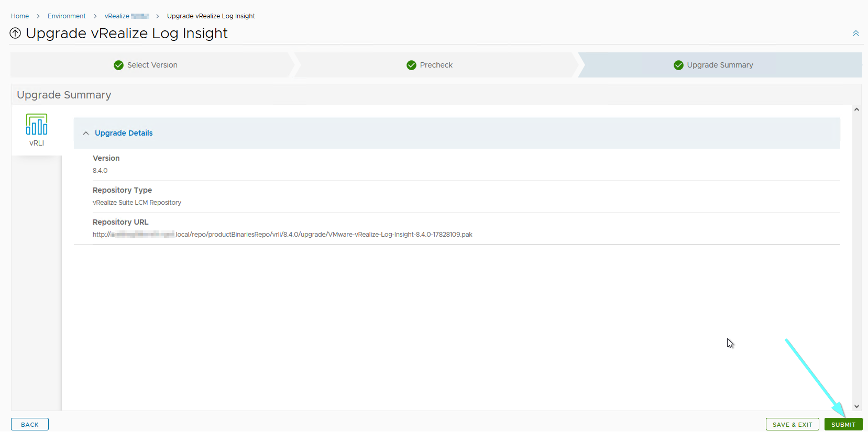Click the Repository URL label

click(120, 222)
